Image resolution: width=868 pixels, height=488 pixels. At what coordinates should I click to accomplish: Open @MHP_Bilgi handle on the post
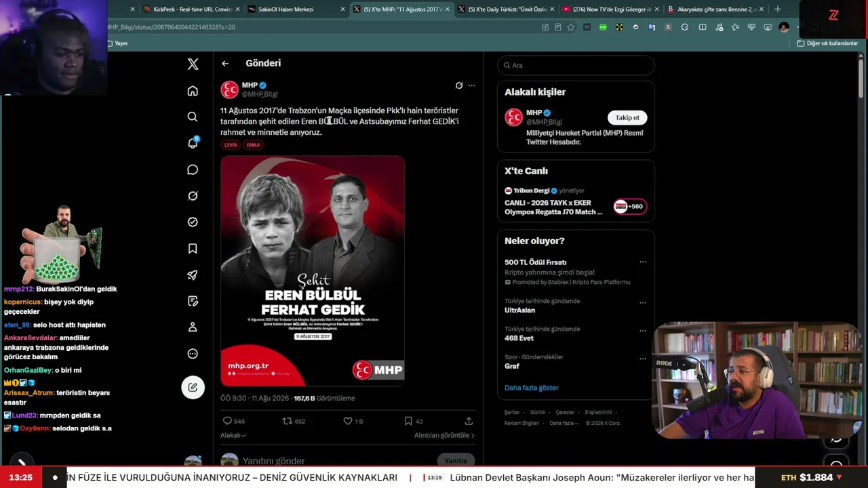pos(260,94)
